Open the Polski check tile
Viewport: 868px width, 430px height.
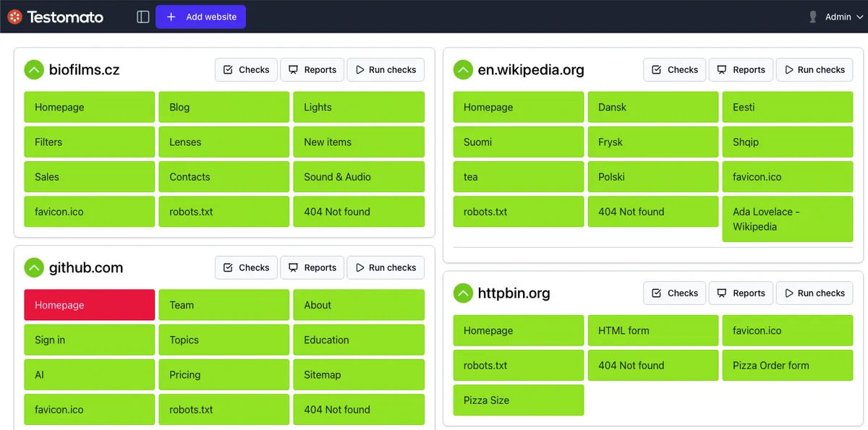pyautogui.click(x=653, y=176)
